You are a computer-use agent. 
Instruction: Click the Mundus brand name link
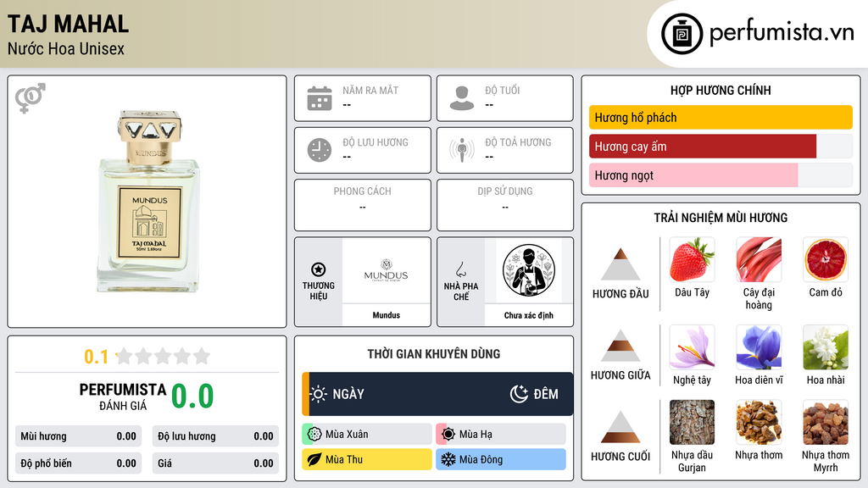[386, 315]
